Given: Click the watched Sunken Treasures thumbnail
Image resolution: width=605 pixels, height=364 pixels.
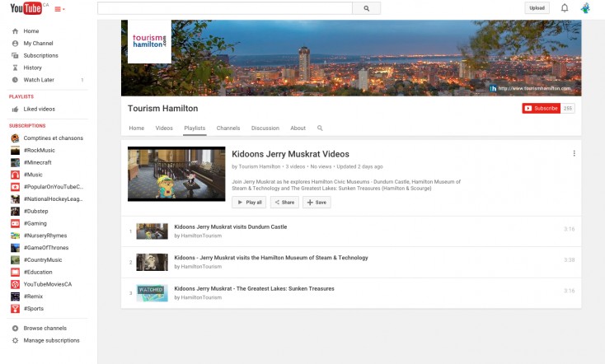Looking at the screenshot, I should tap(152, 293).
